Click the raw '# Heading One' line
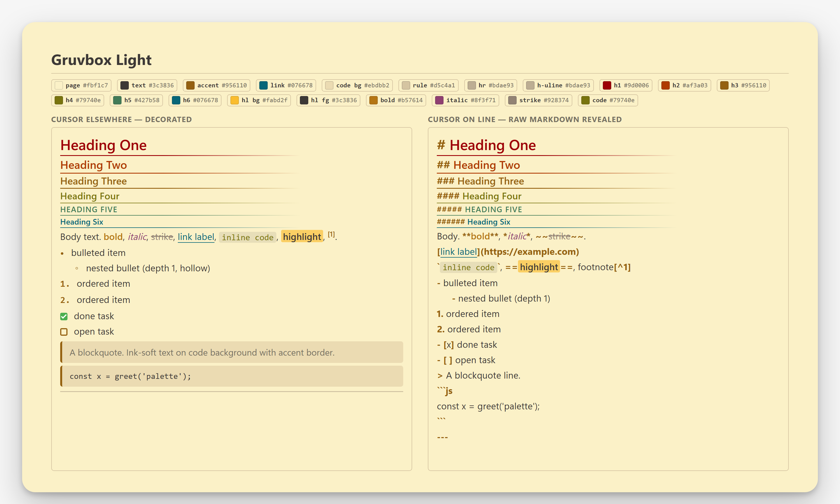The image size is (840, 504). point(486,145)
